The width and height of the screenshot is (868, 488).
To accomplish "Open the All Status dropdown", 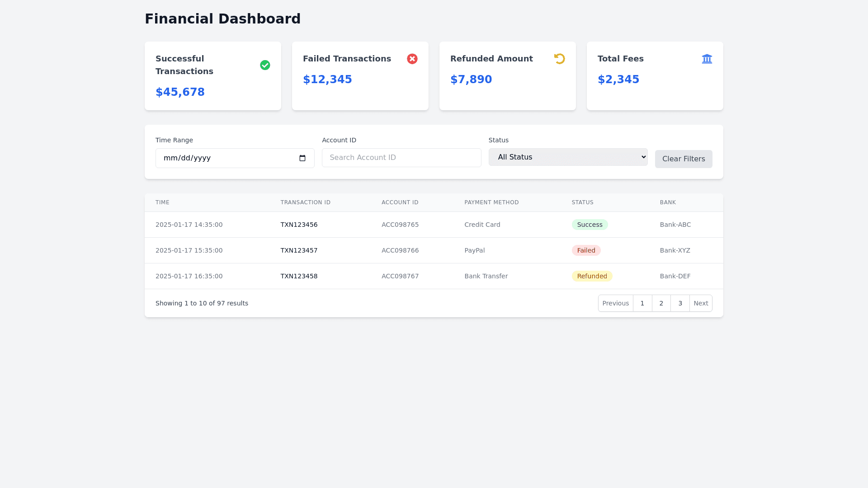I will click(x=568, y=157).
